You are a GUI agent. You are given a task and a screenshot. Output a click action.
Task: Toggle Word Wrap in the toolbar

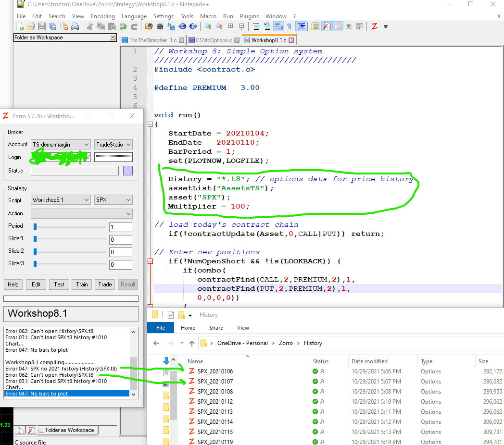click(278, 26)
